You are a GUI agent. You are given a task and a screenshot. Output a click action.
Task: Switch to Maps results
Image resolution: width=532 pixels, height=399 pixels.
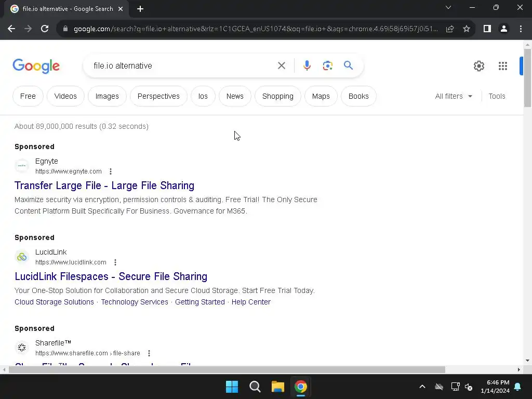tap(321, 96)
